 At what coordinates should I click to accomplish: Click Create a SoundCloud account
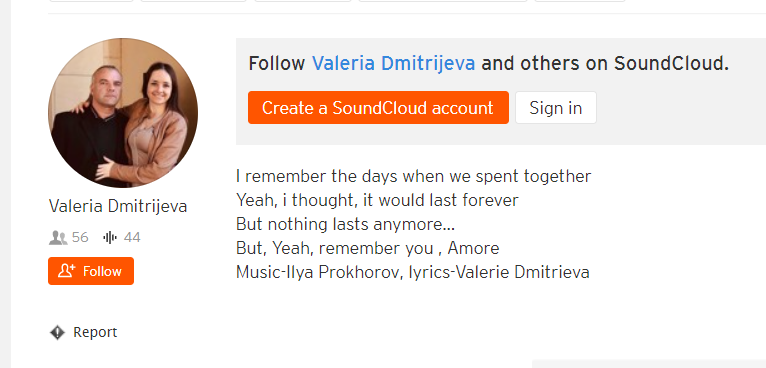[378, 108]
